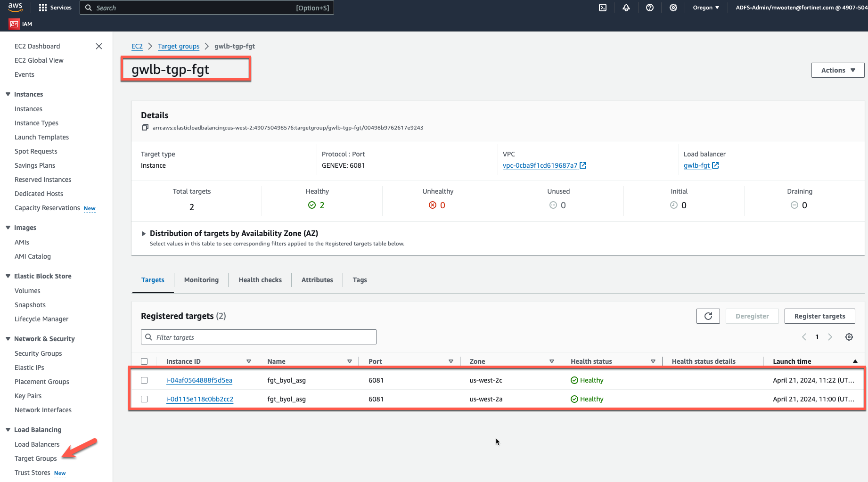The width and height of the screenshot is (868, 482).
Task: Check the row for i-0d115e118c0bb2cc2
Action: [x=144, y=399]
